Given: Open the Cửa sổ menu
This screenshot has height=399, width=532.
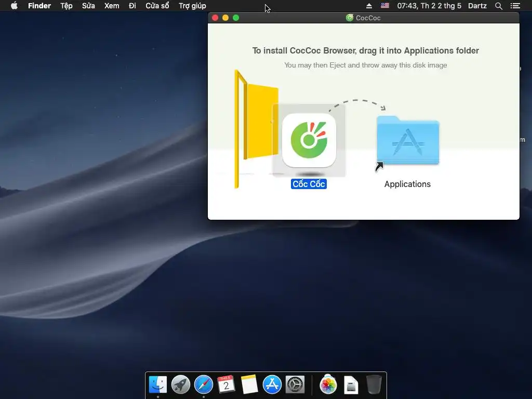Looking at the screenshot, I should pos(157,6).
